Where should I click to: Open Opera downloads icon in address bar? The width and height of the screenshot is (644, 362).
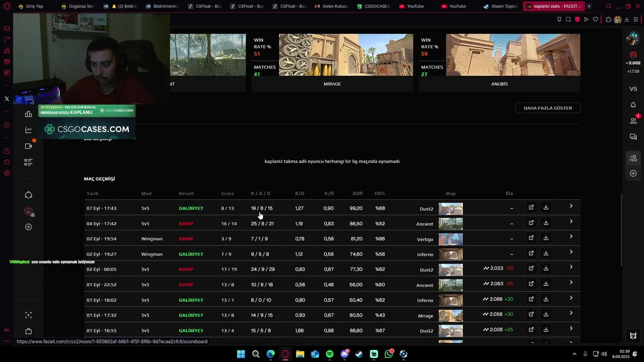pyautogui.click(x=626, y=20)
